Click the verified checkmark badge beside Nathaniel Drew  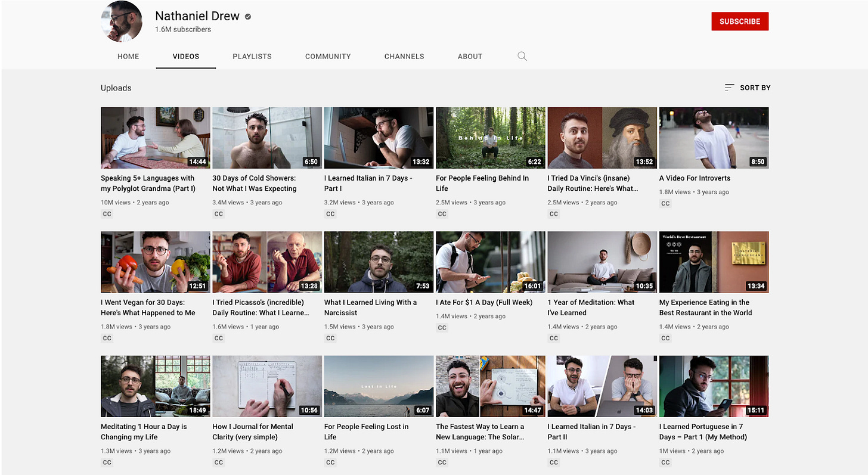click(248, 17)
